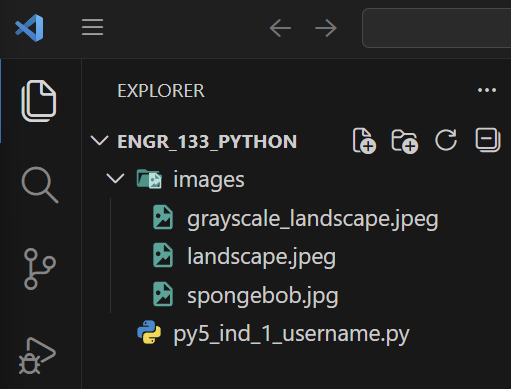Click the landscape.jpeg image file icon
The width and height of the screenshot is (511, 389).
pyautogui.click(x=163, y=256)
